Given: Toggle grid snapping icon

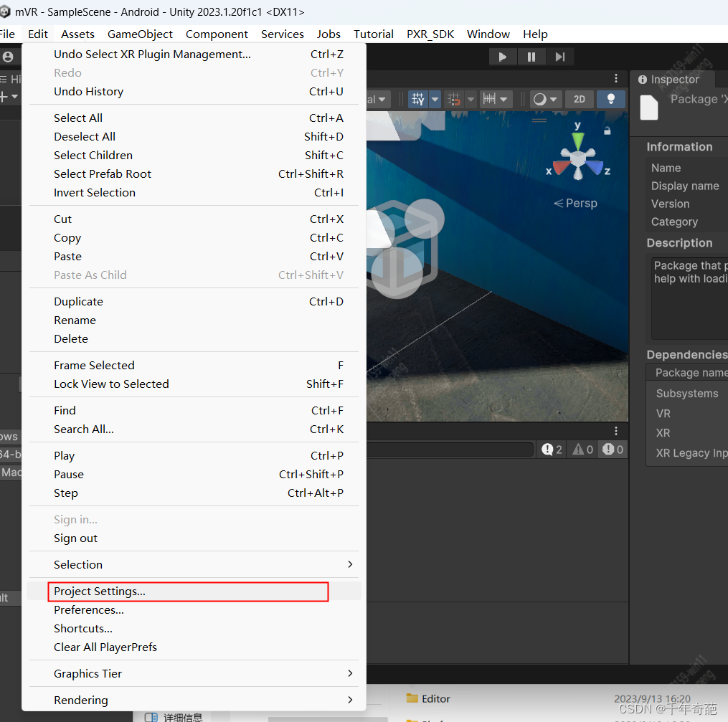Looking at the screenshot, I should [453, 99].
